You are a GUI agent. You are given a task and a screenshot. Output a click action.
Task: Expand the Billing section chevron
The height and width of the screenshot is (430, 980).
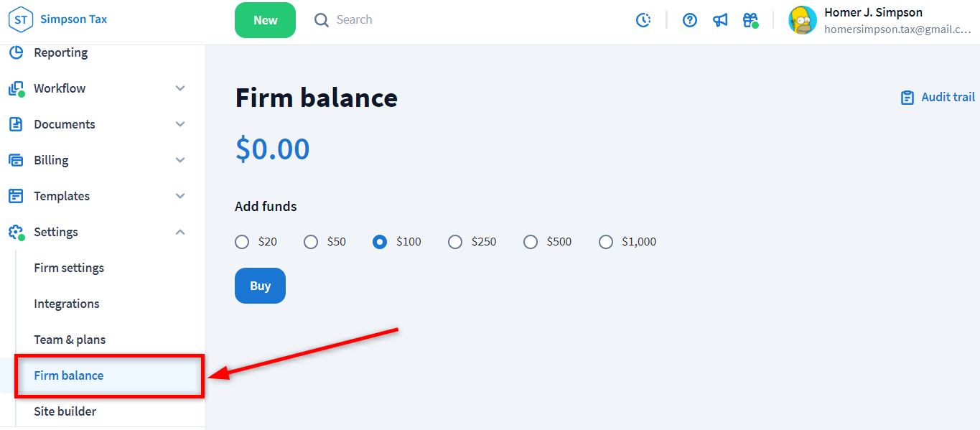(180, 160)
